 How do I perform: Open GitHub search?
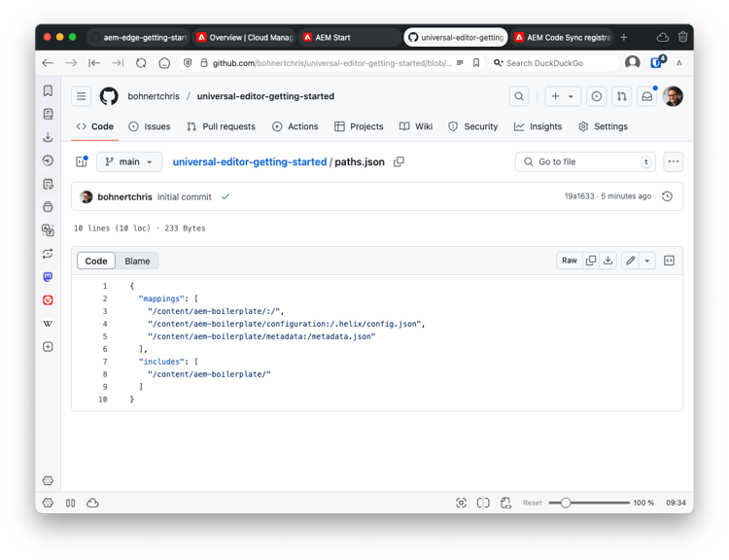[x=519, y=96]
